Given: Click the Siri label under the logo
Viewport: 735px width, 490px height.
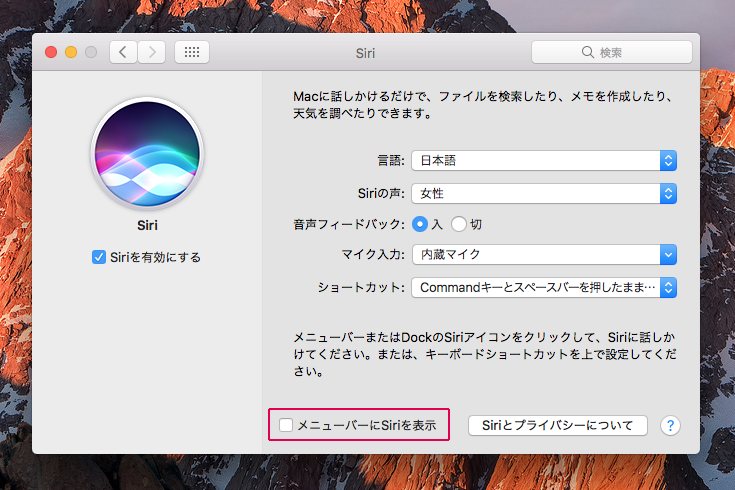Looking at the screenshot, I should pyautogui.click(x=147, y=226).
